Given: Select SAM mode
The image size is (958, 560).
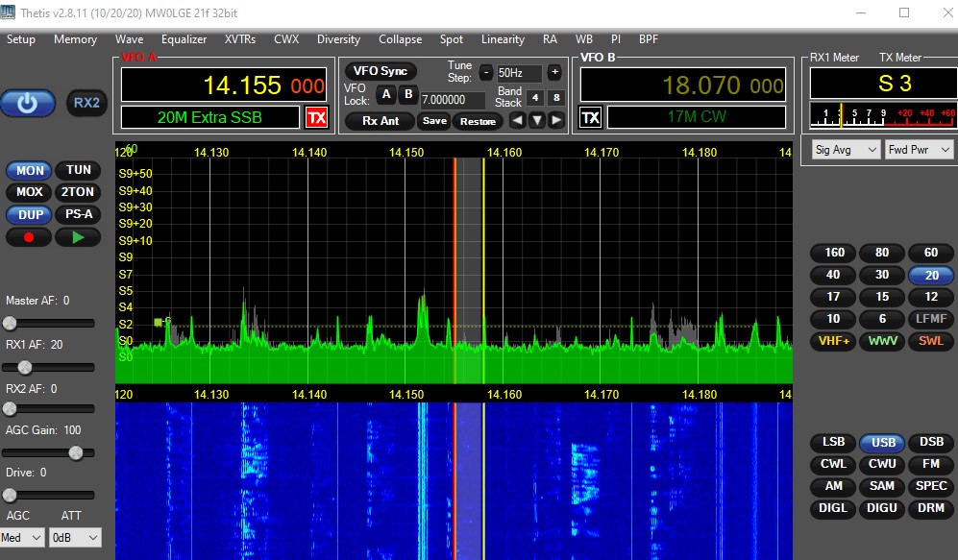Looking at the screenshot, I should click(x=882, y=486).
